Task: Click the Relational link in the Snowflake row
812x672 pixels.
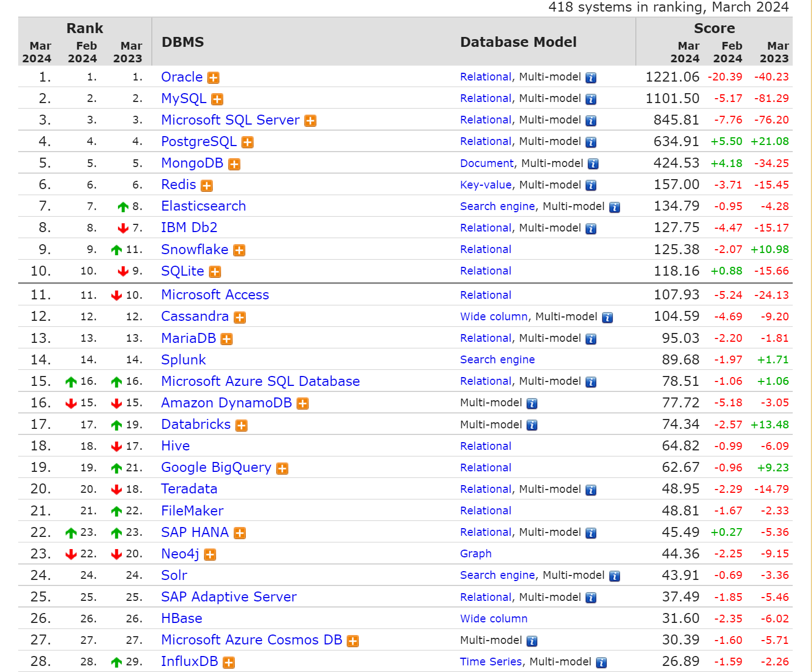Action: 486,249
